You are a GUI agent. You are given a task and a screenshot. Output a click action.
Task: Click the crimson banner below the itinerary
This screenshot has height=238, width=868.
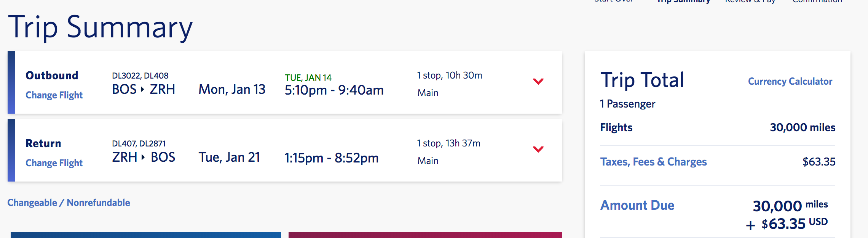point(425,235)
